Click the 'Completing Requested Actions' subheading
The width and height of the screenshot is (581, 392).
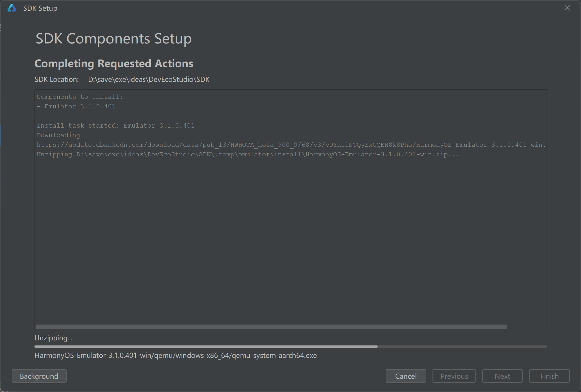click(114, 63)
